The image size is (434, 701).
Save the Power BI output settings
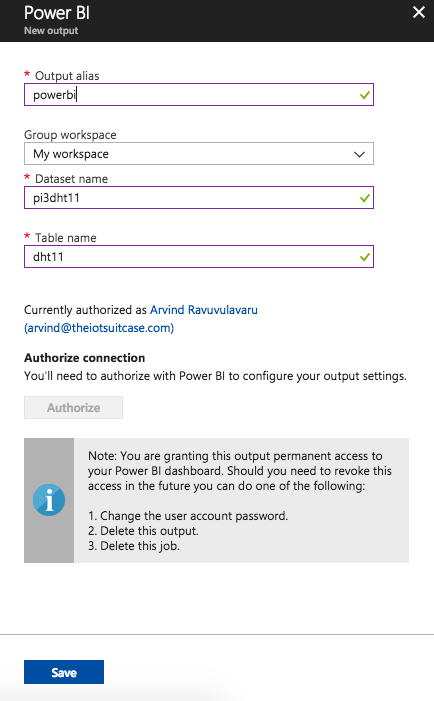[64, 672]
